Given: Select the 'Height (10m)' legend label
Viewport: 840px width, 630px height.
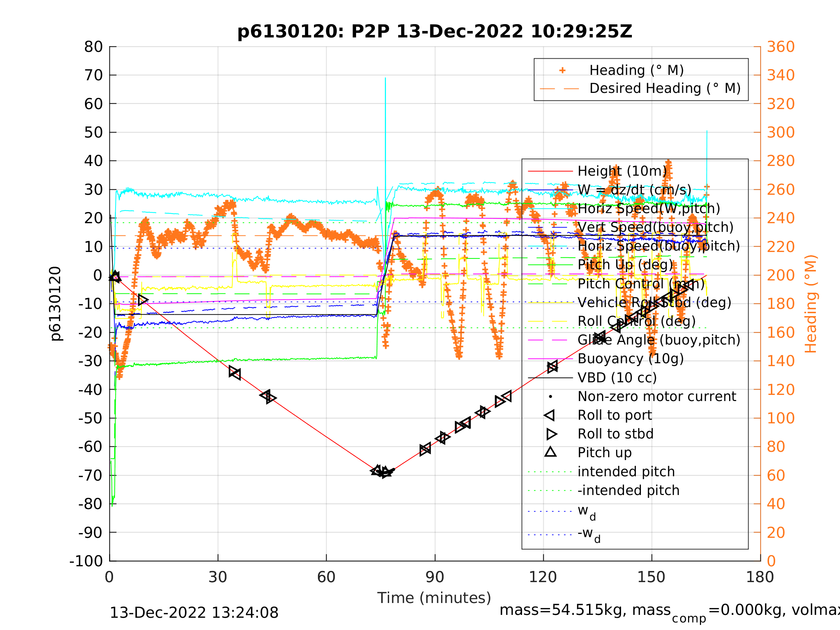Looking at the screenshot, I should tap(622, 171).
